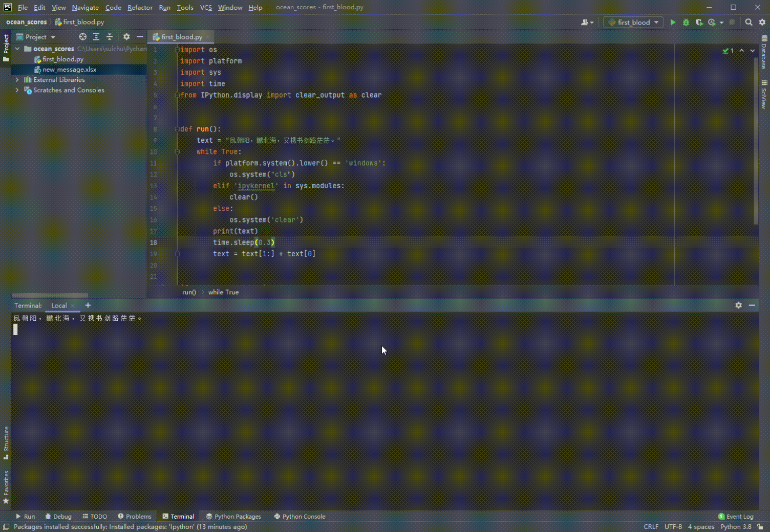Image resolution: width=770 pixels, height=532 pixels.
Task: Open IDE Settings gear in title bar
Action: tap(762, 22)
